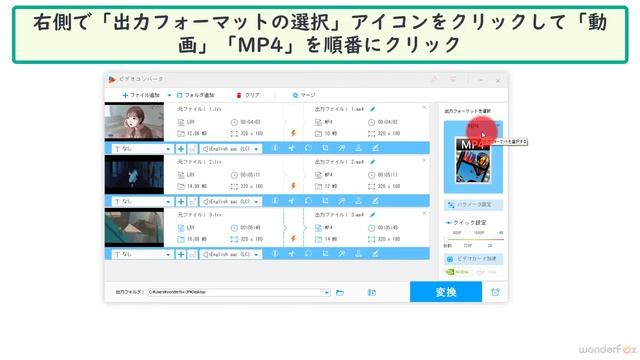The height and width of the screenshot is (360, 640).
Task: Click the lightning acceleration icon for 3.lrv
Action: (x=293, y=238)
